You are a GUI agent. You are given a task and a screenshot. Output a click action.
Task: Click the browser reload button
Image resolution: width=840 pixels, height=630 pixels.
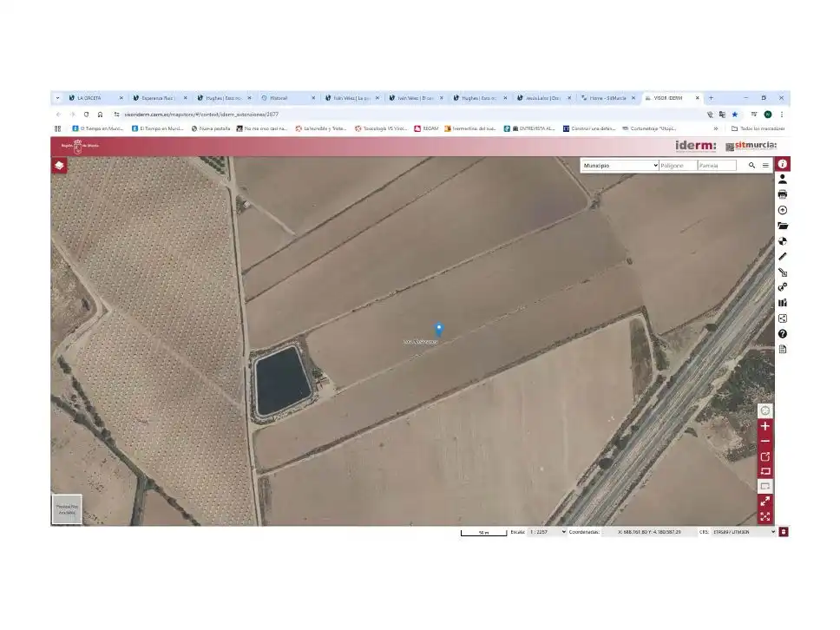(x=86, y=114)
